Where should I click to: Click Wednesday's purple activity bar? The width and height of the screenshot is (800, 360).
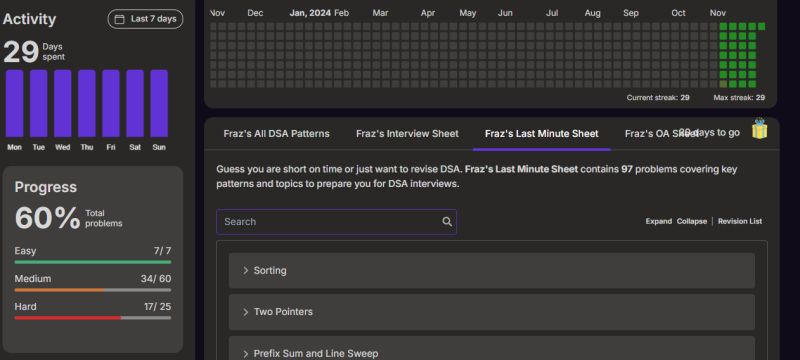tap(63, 104)
